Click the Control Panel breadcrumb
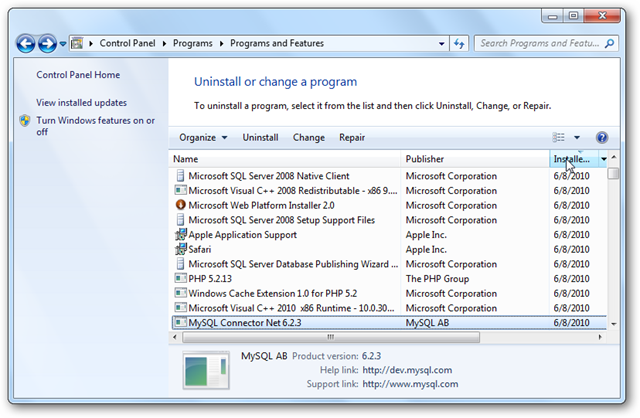 pyautogui.click(x=127, y=43)
